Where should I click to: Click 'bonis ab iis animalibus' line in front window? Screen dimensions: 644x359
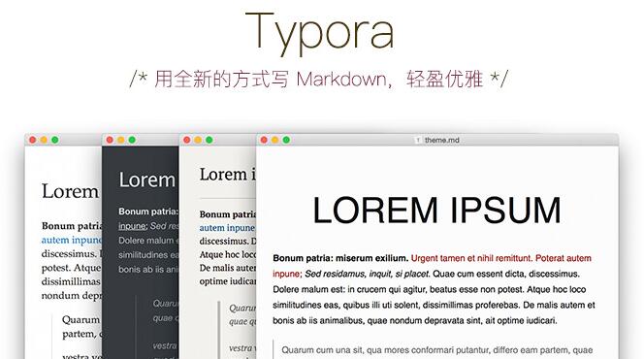pos(415,321)
